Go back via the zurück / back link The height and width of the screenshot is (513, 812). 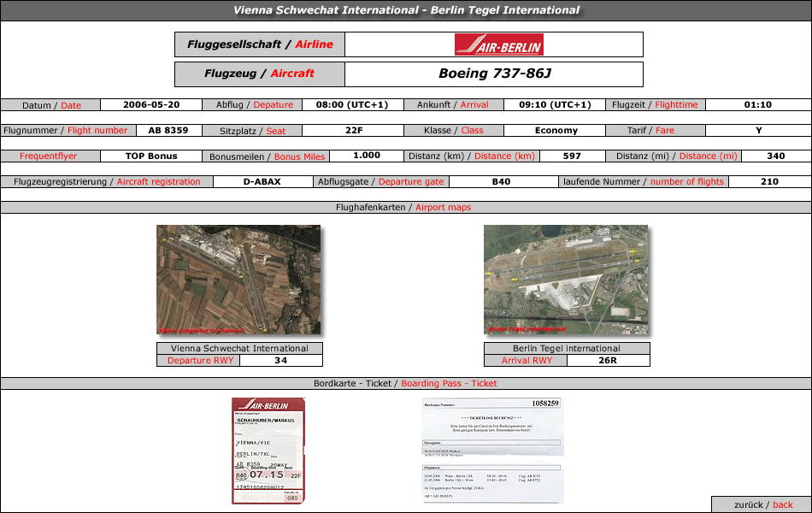click(763, 504)
